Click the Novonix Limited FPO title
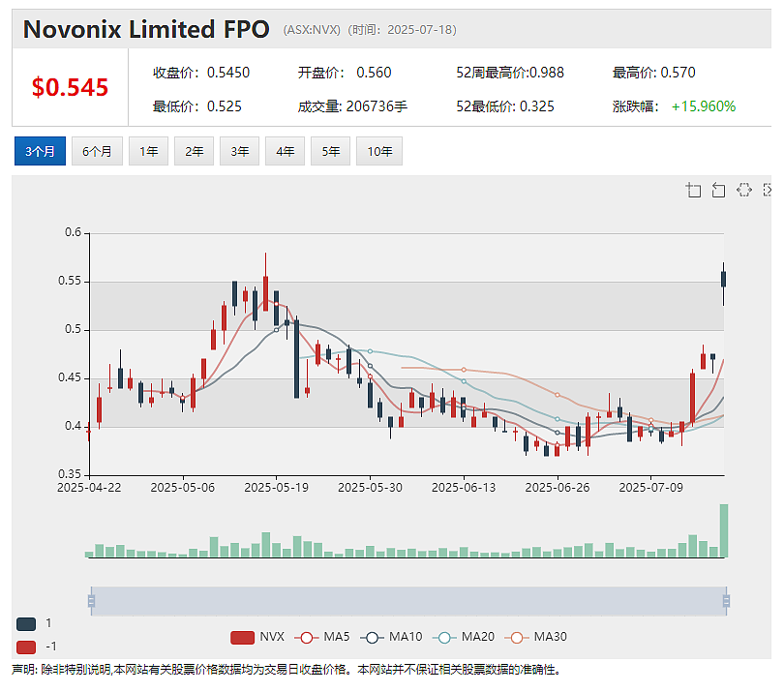The width and height of the screenshot is (784, 692). pos(146,29)
